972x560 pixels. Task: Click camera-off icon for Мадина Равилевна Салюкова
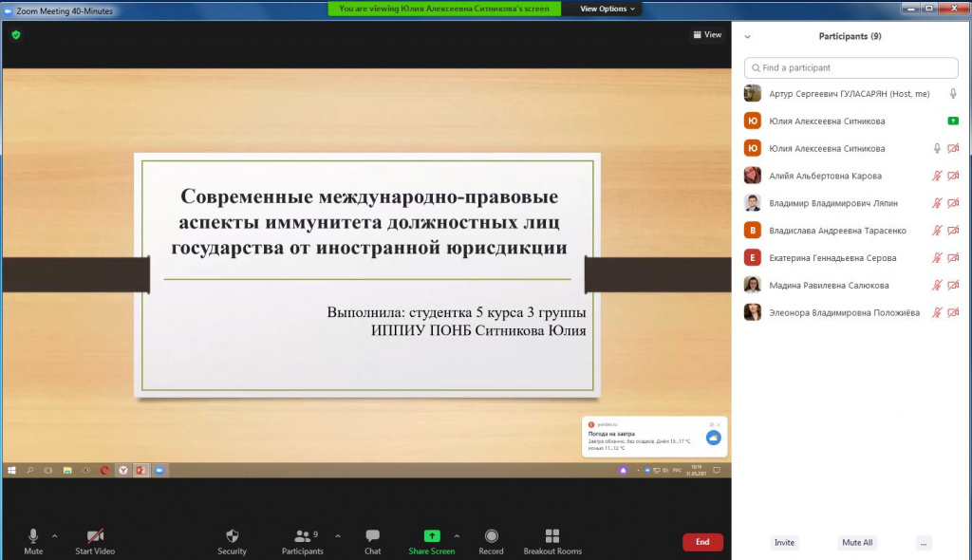click(x=953, y=286)
